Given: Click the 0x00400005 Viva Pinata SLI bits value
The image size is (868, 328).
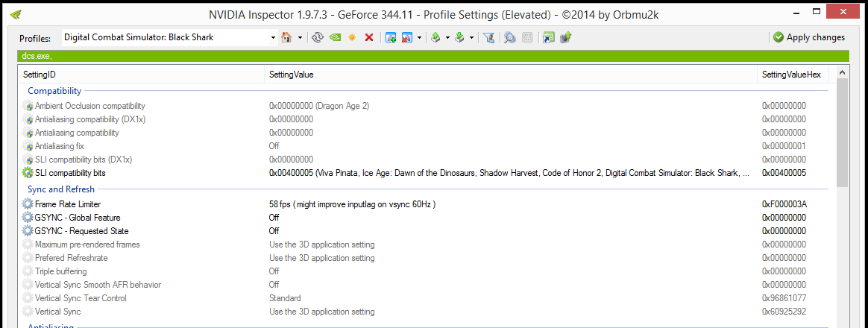Looking at the screenshot, I should click(x=510, y=173).
